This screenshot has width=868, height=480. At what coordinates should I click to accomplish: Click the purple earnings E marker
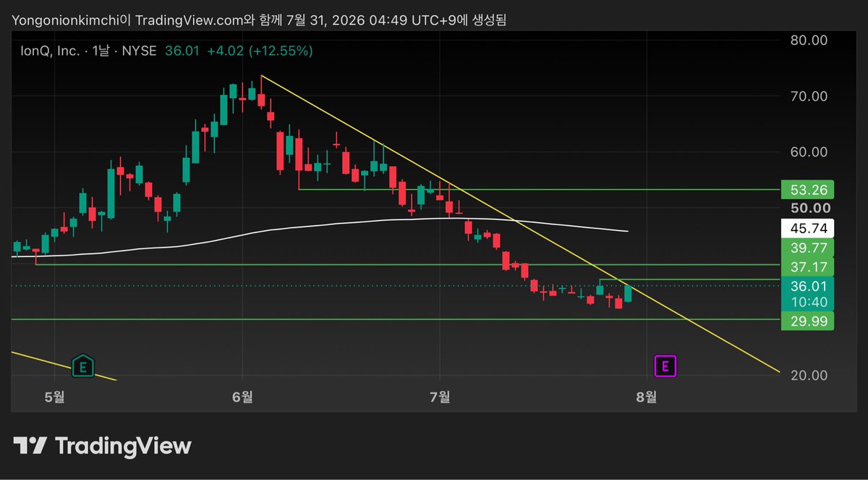[x=665, y=366]
